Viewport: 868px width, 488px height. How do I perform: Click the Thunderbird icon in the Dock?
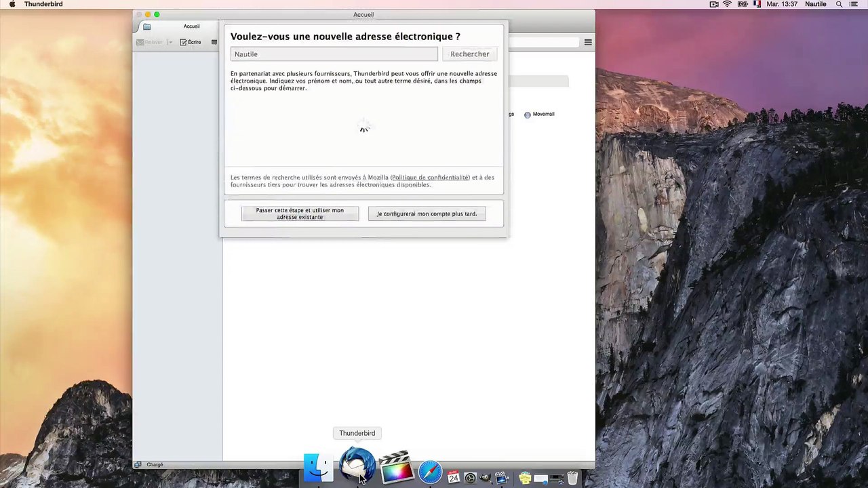point(357,466)
